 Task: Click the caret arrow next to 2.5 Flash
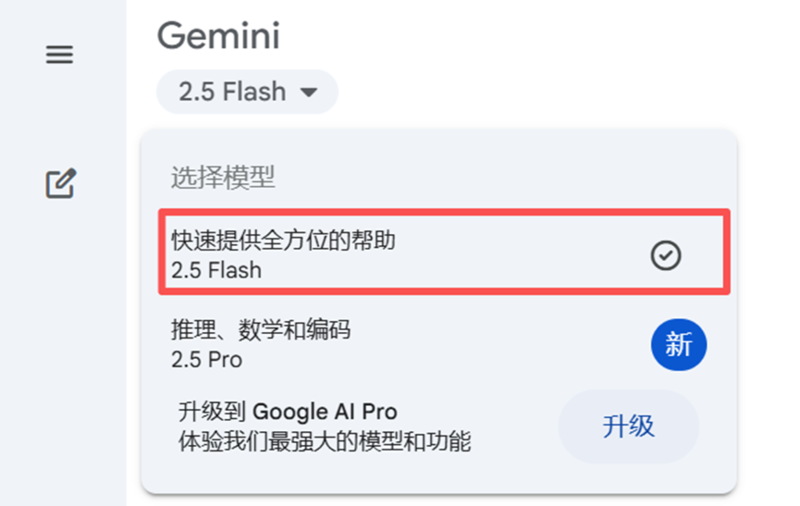point(309,93)
